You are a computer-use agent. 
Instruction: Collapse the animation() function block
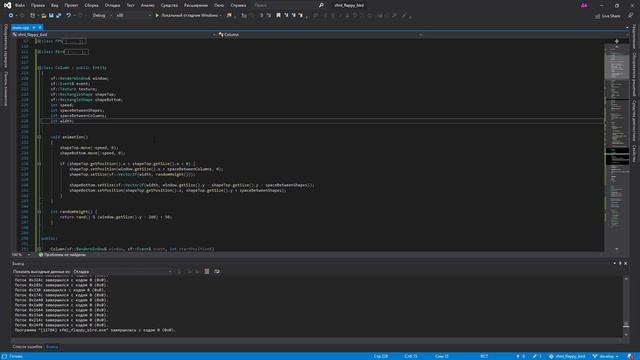39,137
